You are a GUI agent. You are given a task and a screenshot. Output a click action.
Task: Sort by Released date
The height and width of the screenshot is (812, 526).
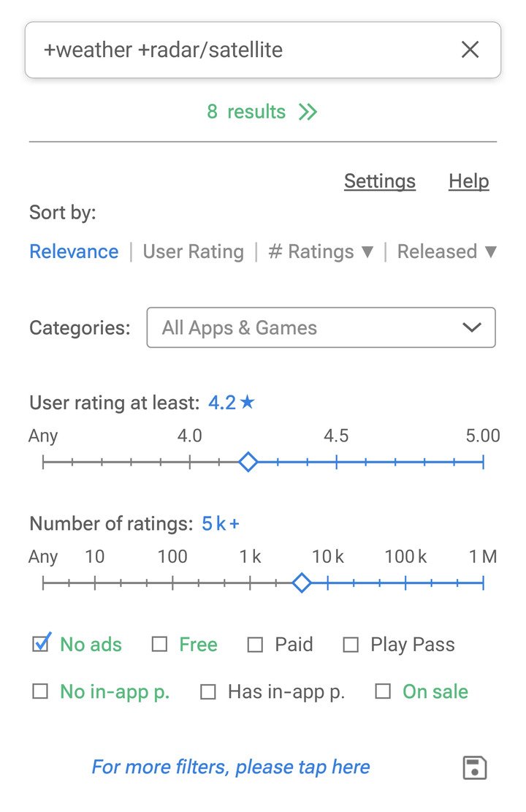tap(446, 251)
